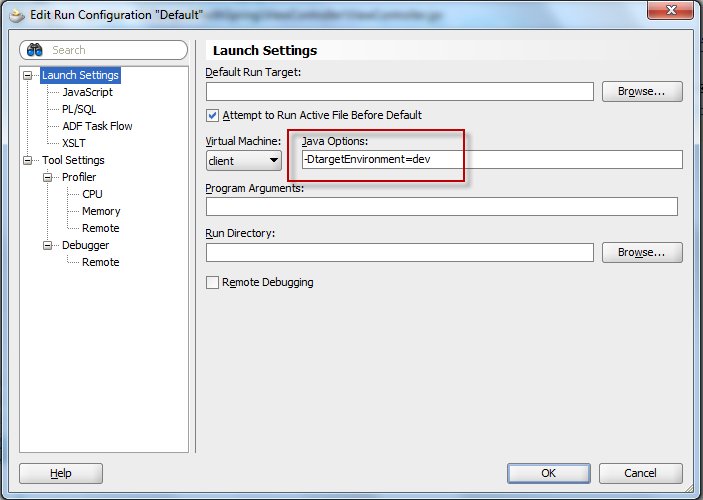The image size is (703, 500).
Task: Click the Java Options text field
Action: (492, 160)
